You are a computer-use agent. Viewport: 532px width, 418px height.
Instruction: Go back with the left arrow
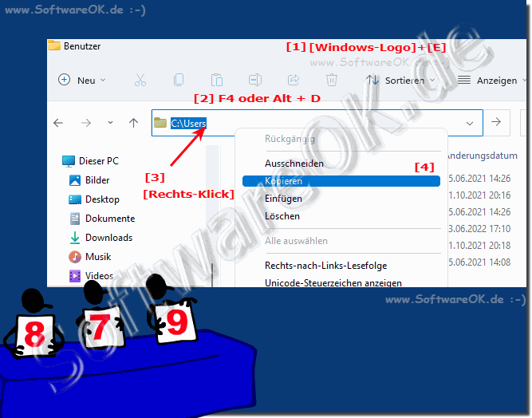tap(58, 123)
